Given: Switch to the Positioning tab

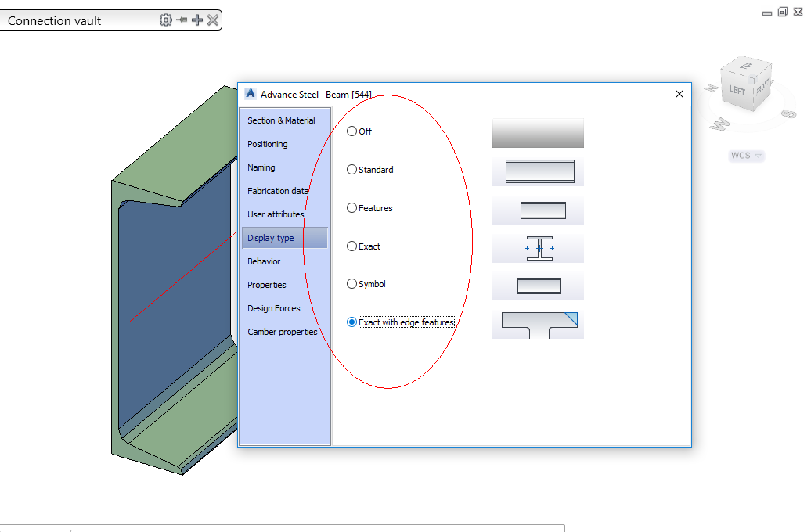Looking at the screenshot, I should 266,144.
